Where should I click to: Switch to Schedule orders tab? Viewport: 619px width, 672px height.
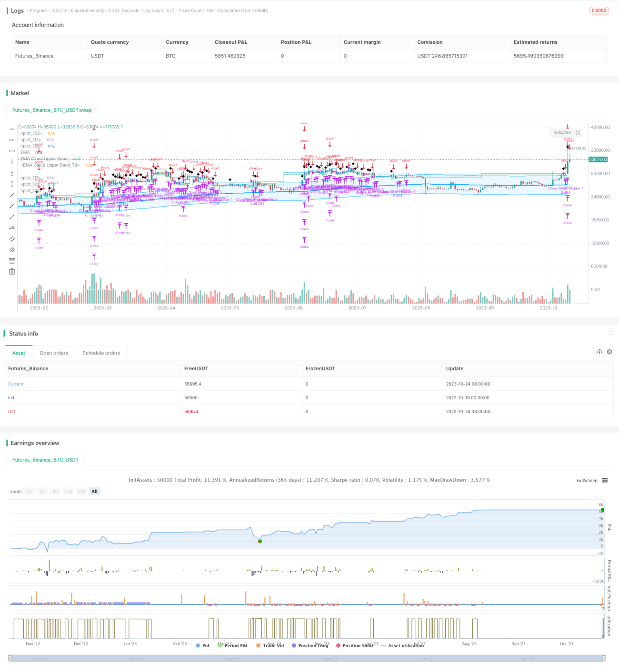[x=101, y=353]
